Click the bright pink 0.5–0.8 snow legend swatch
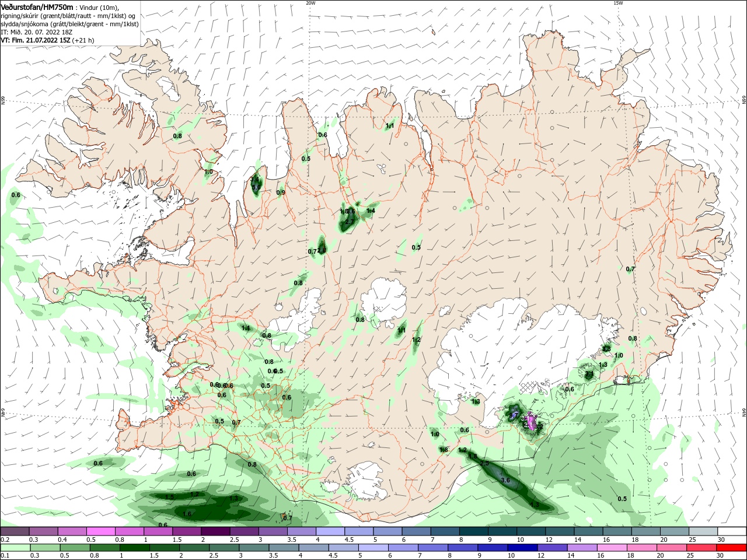747x560 pixels. click(100, 531)
